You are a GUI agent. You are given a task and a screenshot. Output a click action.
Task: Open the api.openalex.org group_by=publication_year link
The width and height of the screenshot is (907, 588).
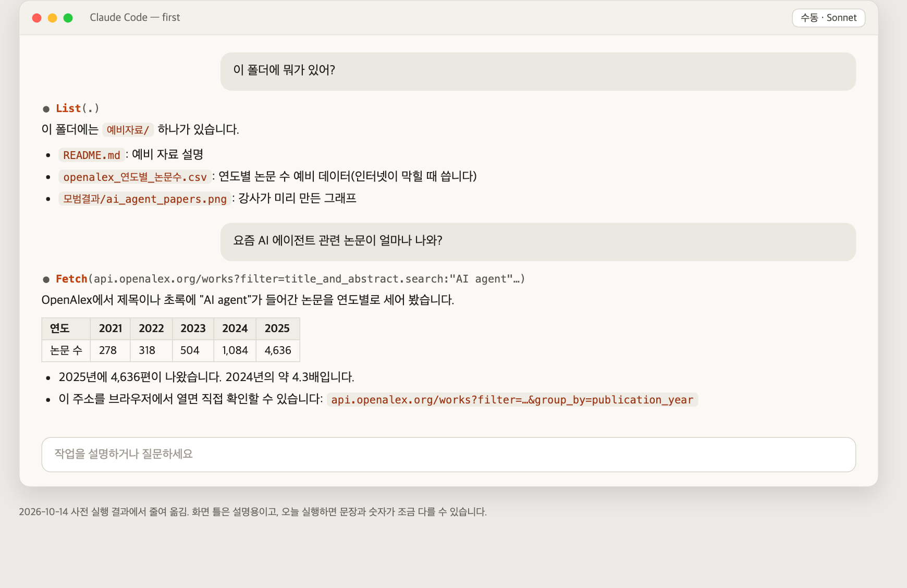click(x=512, y=400)
